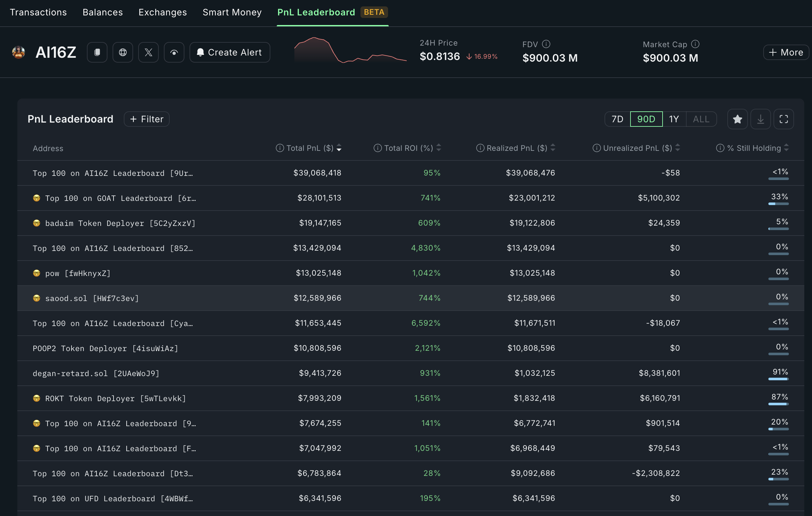Open the AI16Z X (Twitter) profile icon
The height and width of the screenshot is (516, 812).
pos(148,52)
